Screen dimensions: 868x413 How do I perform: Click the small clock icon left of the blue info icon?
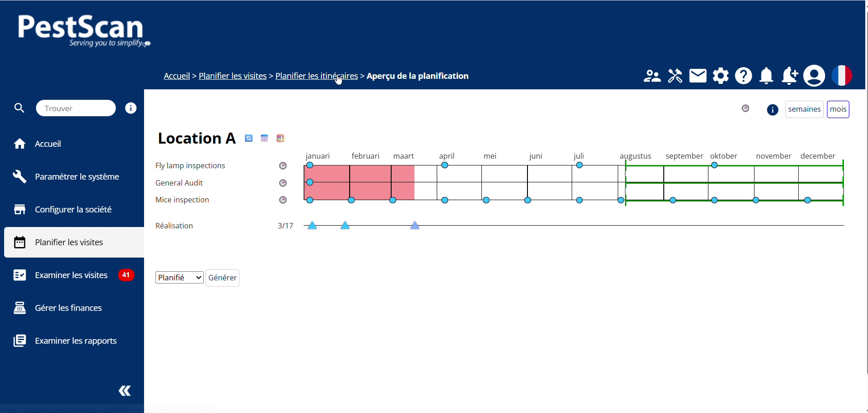coord(745,108)
